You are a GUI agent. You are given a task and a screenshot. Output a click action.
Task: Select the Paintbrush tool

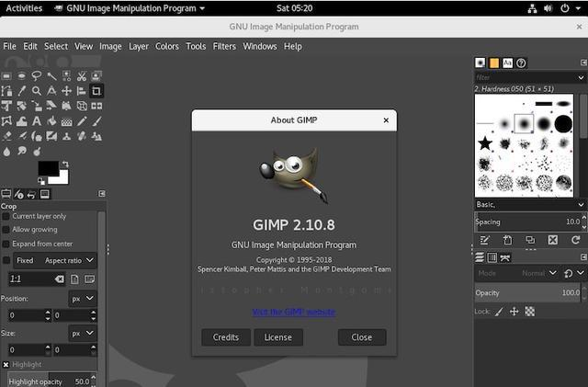pyautogui.click(x=96, y=121)
